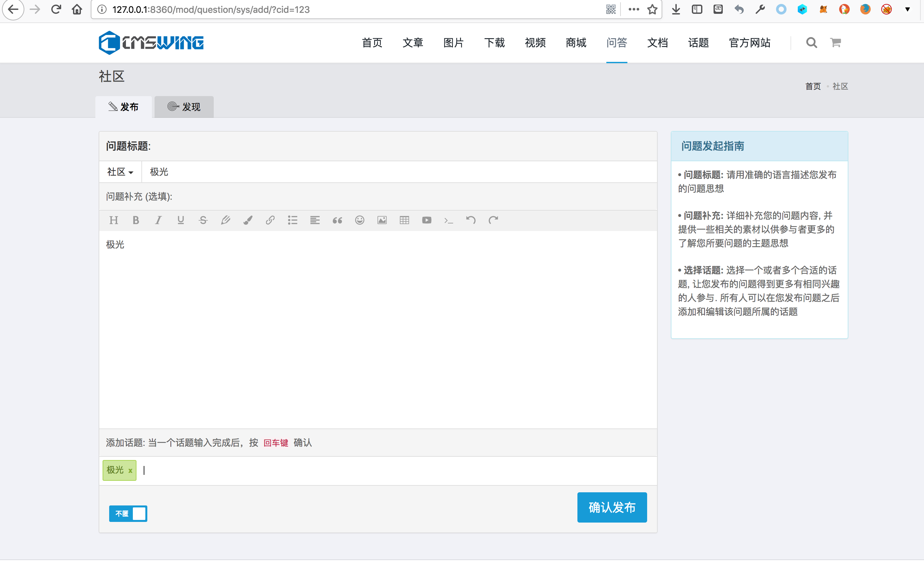
Task: Insert an image using picture icon
Action: pyautogui.click(x=382, y=220)
